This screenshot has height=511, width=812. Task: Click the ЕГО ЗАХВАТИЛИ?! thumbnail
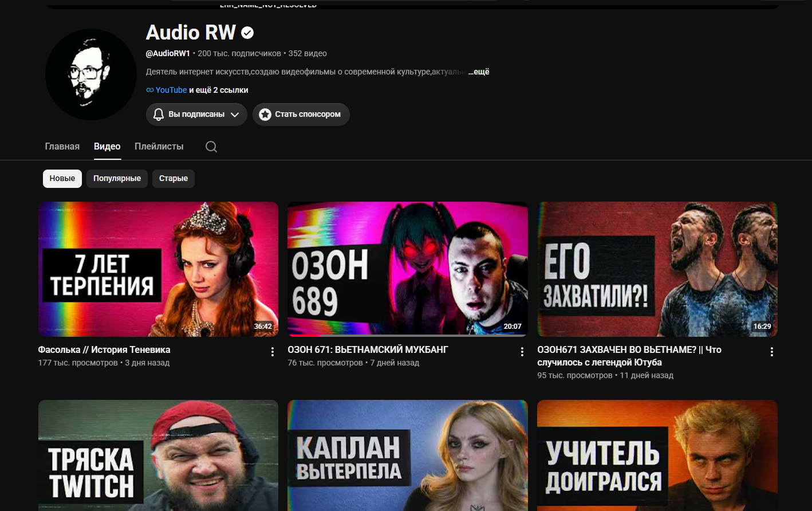[x=657, y=269]
